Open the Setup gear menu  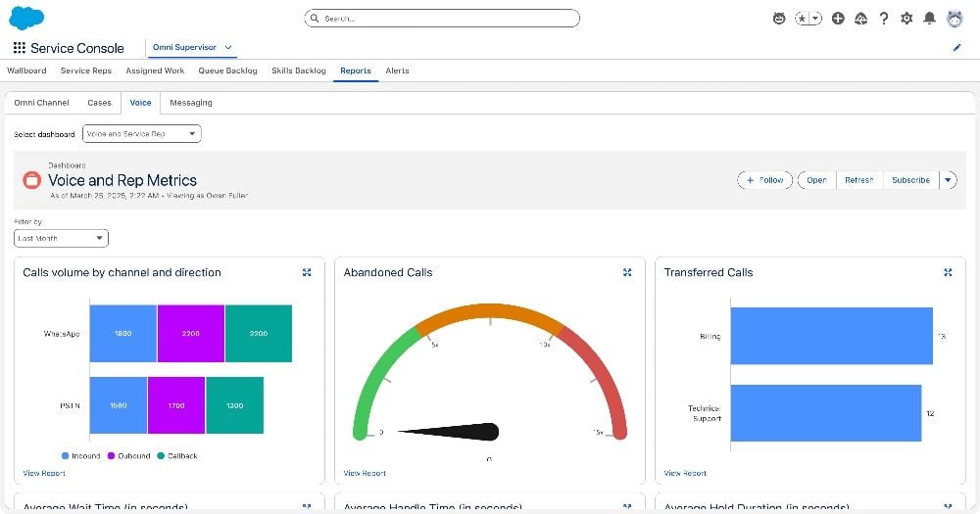906,19
